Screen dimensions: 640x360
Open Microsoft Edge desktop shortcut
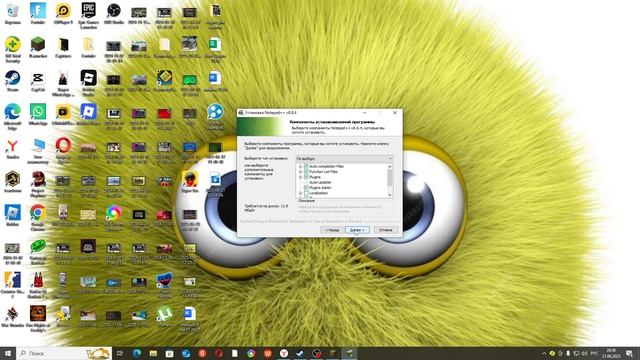(x=13, y=117)
